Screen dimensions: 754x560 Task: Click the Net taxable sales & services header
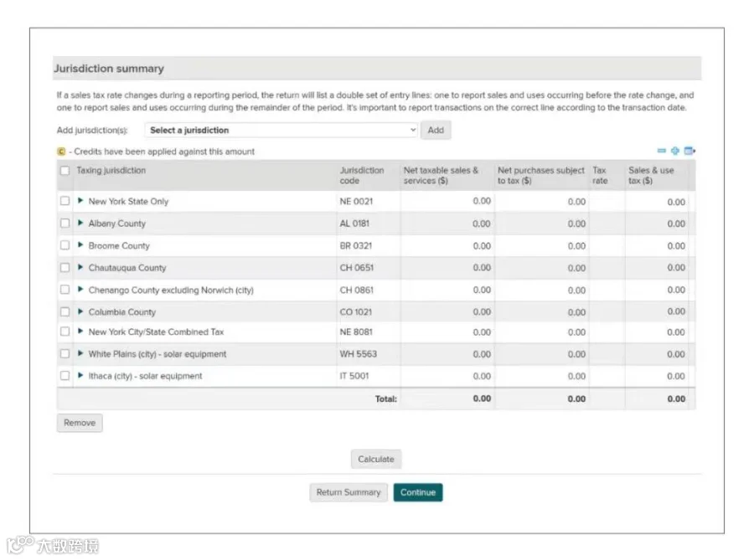(x=441, y=175)
